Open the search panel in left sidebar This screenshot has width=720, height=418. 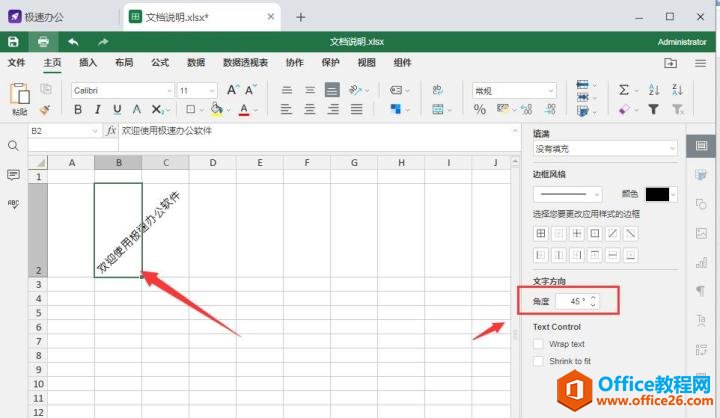coord(13,146)
